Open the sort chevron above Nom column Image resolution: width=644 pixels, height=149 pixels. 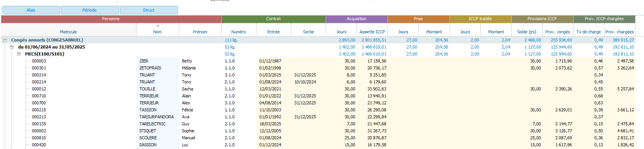(157, 26)
